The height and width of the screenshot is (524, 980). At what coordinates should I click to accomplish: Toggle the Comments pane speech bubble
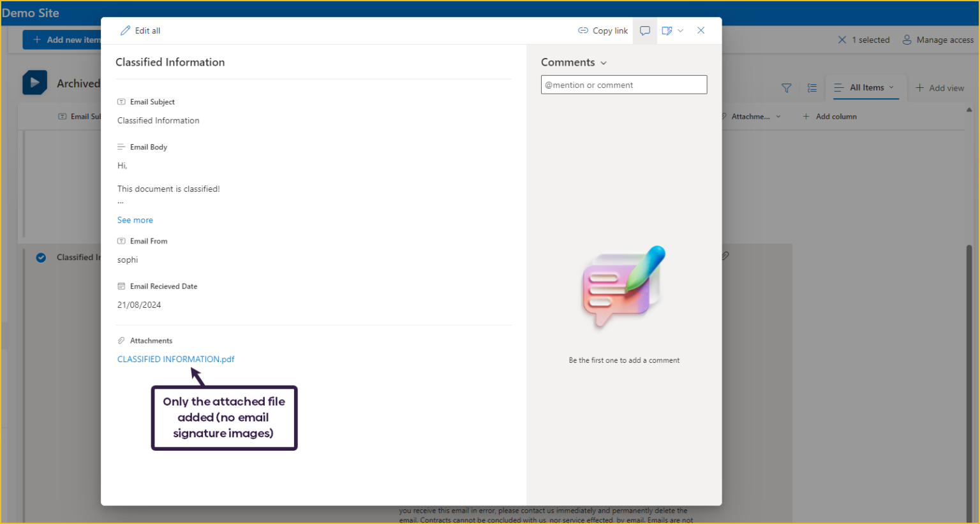(644, 30)
